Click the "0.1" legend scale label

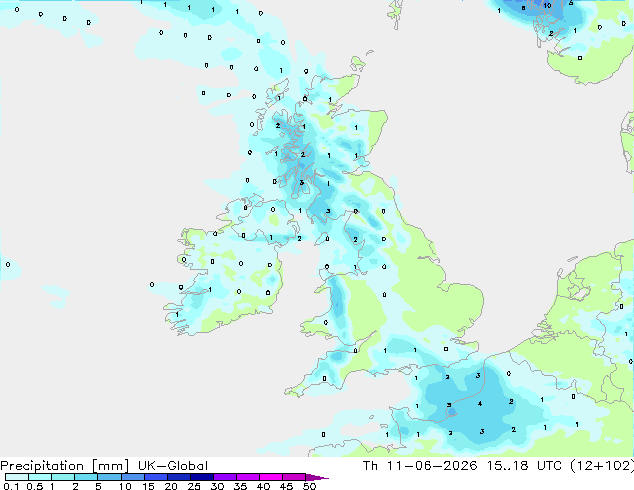tap(11, 486)
